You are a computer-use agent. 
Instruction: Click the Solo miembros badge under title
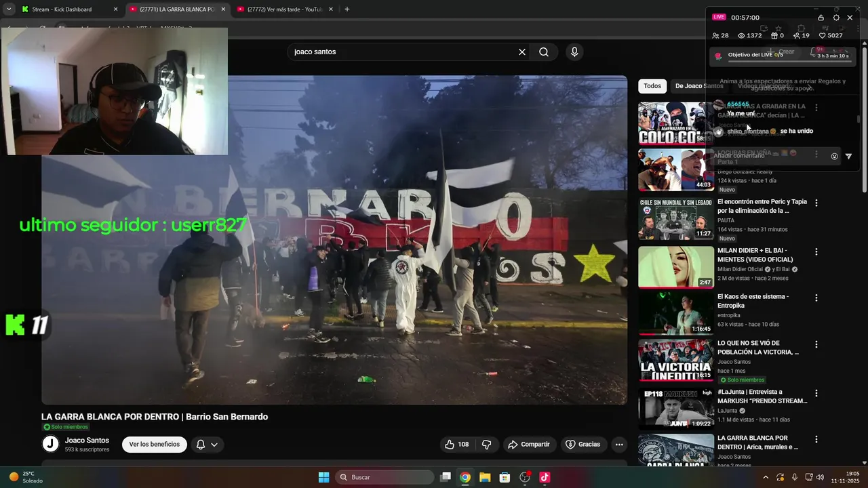pyautogui.click(x=66, y=427)
